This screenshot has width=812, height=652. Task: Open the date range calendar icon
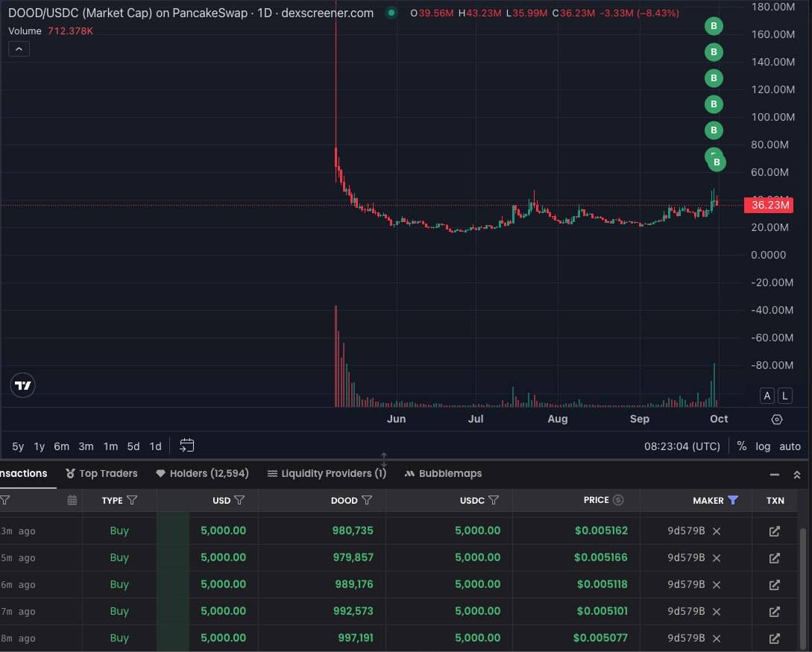(187, 446)
